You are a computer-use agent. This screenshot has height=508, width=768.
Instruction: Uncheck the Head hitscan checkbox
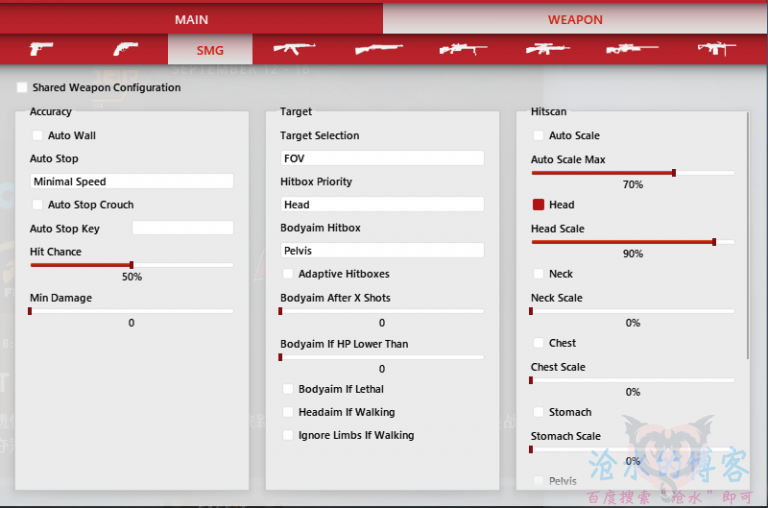tap(538, 205)
